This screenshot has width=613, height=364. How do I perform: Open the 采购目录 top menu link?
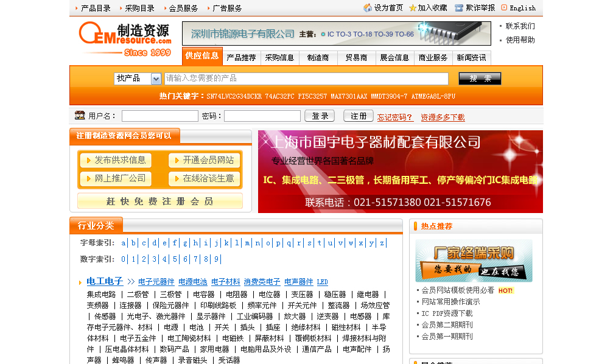tap(139, 8)
